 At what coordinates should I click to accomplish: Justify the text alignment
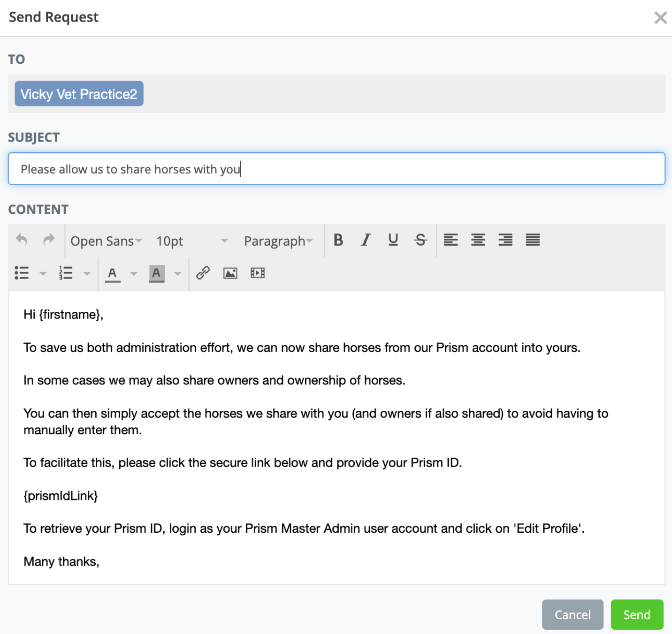pyautogui.click(x=533, y=240)
